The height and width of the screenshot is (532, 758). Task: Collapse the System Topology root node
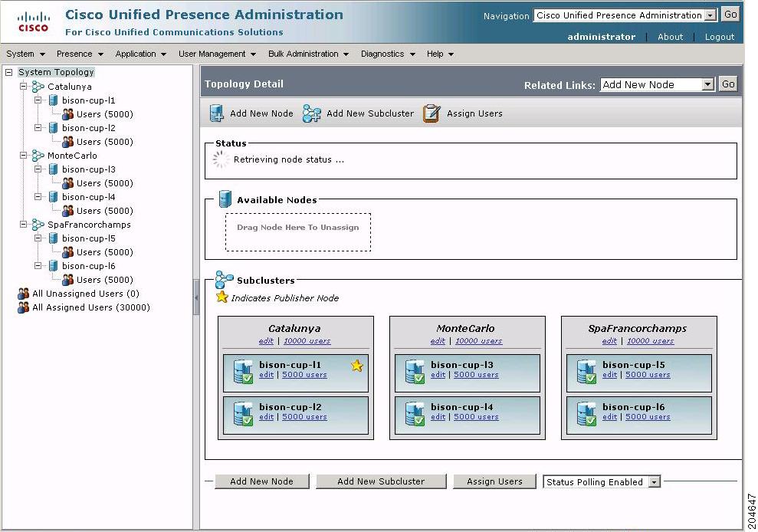click(8, 72)
